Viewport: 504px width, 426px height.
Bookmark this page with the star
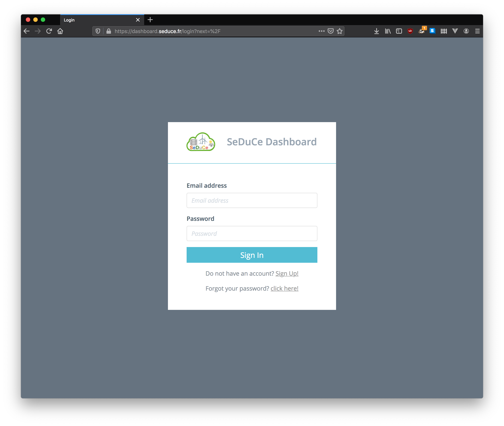coord(340,31)
